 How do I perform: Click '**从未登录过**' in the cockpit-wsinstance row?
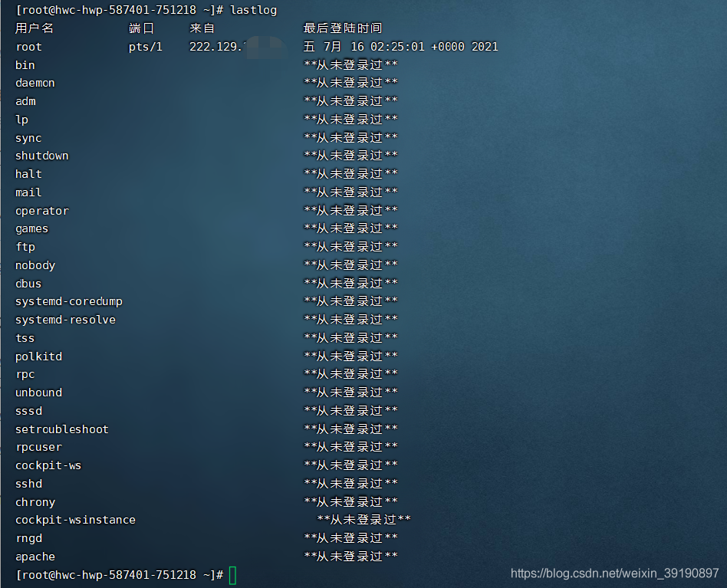coord(364,520)
